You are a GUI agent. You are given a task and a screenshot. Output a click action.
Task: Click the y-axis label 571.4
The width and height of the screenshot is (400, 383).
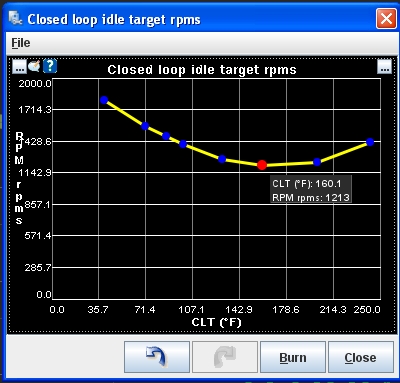point(38,236)
